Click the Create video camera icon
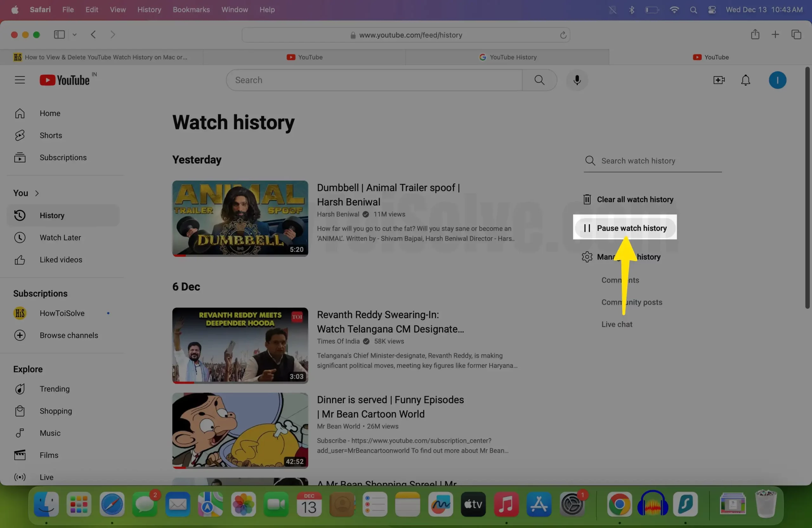Screen dimensions: 812x528 [x=719, y=80]
